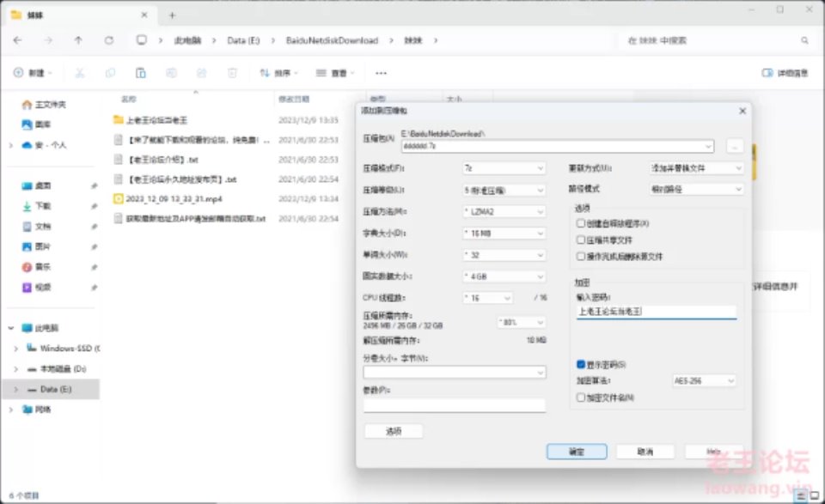Open the 新建 (New) menu in Explorer

pyautogui.click(x=32, y=72)
